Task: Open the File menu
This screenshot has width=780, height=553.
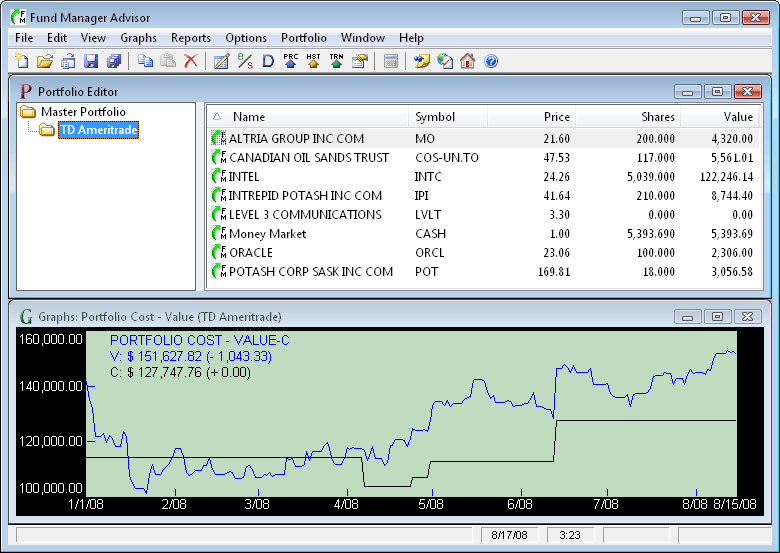Action: coord(24,38)
